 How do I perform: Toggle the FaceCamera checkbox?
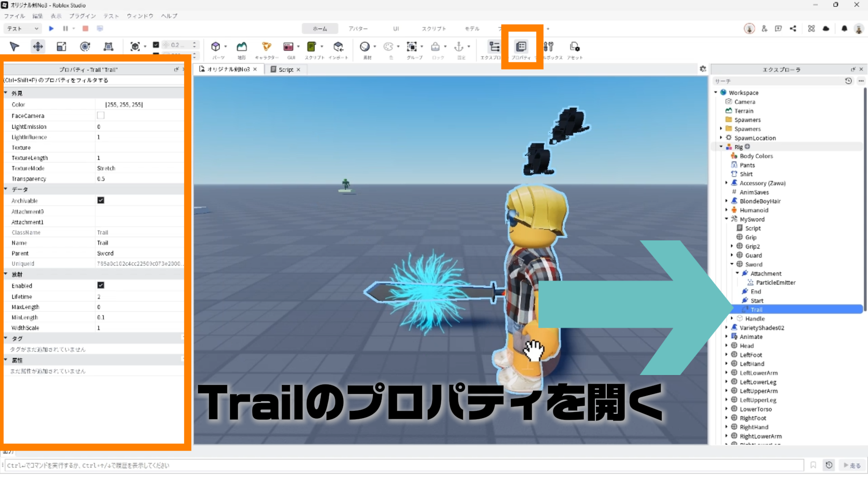point(101,116)
